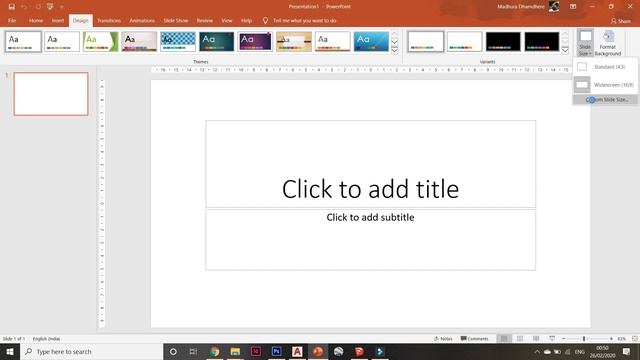Click the zoom percentage value
Image resolution: width=640 pixels, height=360 pixels.
click(622, 339)
